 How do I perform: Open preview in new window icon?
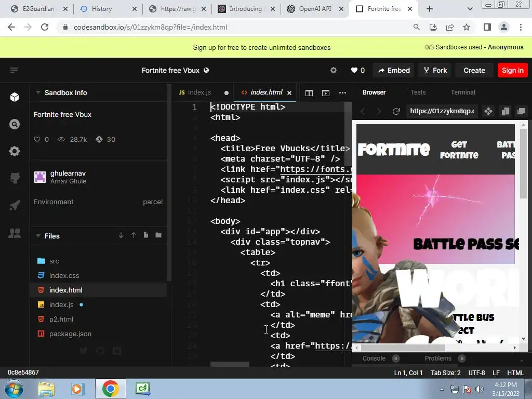coord(521,111)
